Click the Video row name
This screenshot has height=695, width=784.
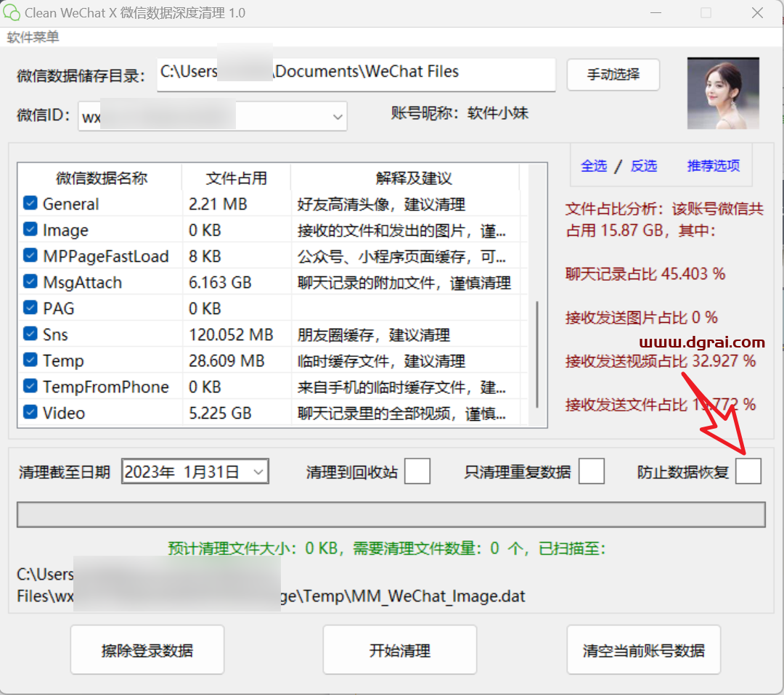(x=64, y=414)
